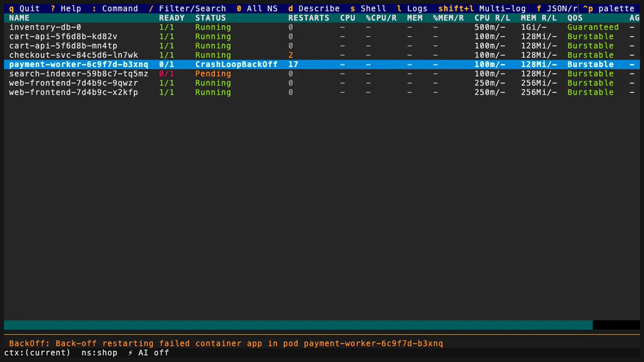
Task: Sort by the READY column header
Action: pyautogui.click(x=172, y=18)
